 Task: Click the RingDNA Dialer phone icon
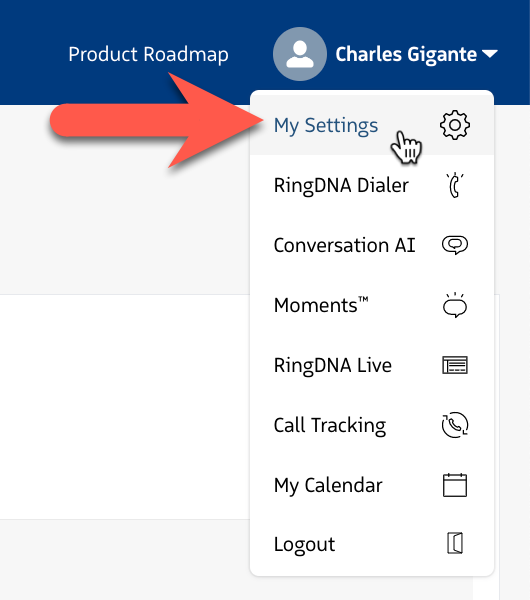pos(455,186)
